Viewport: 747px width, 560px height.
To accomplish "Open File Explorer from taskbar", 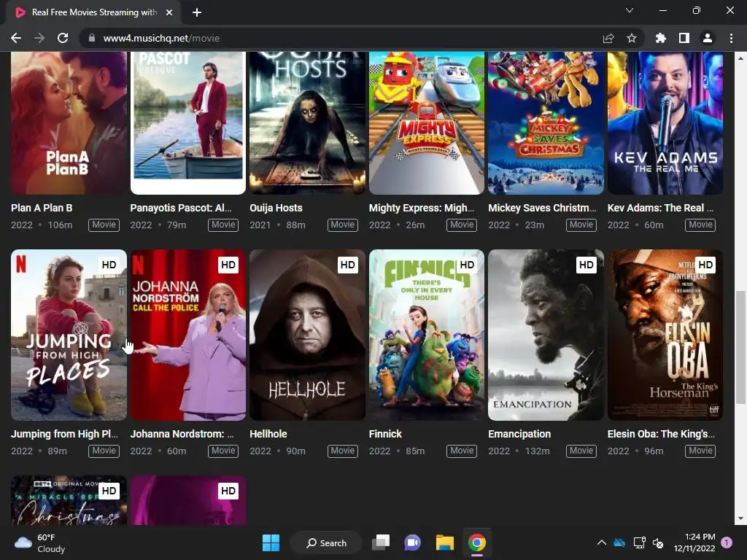I will pos(444,542).
